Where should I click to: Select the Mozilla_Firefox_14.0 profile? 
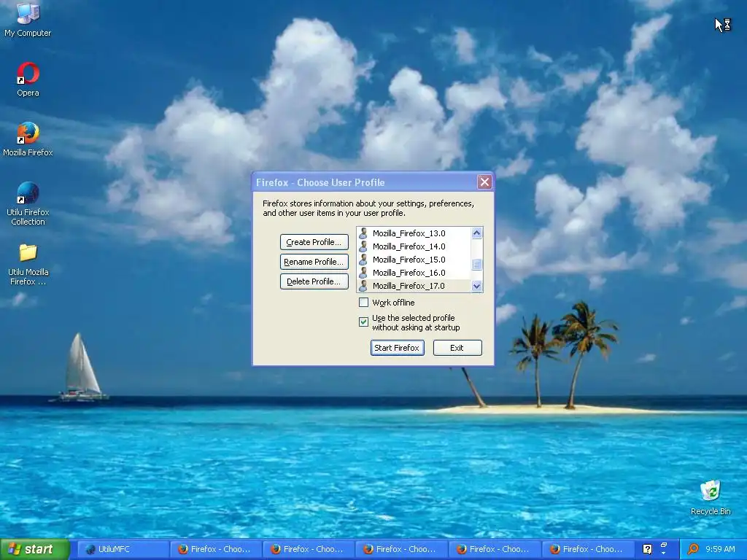414,246
